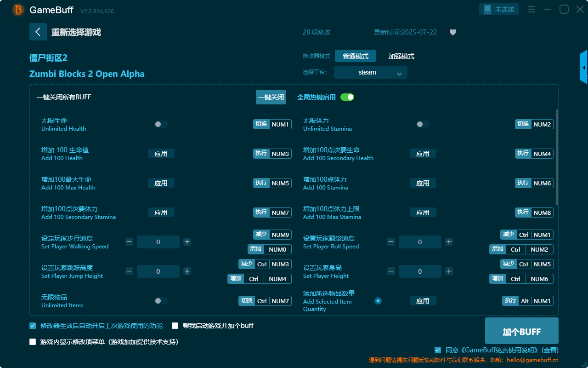The width and height of the screenshot is (588, 368).
Task: Check the 游戏内显示修改项菜单 checkbox
Action: 33,342
